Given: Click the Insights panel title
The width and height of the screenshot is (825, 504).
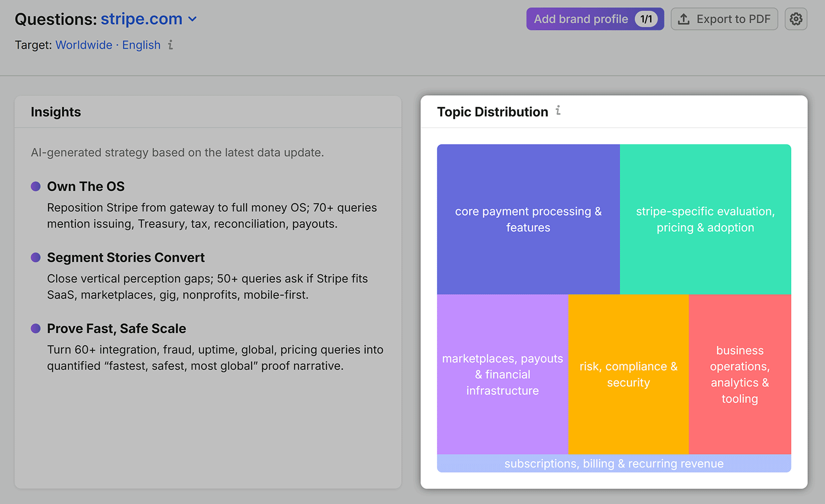Looking at the screenshot, I should (56, 112).
